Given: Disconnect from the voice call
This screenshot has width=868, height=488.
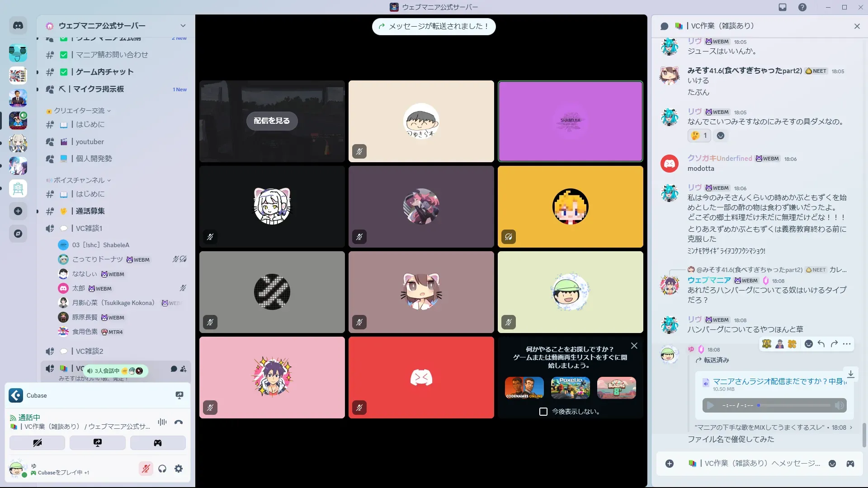Looking at the screenshot, I should pos(179,422).
